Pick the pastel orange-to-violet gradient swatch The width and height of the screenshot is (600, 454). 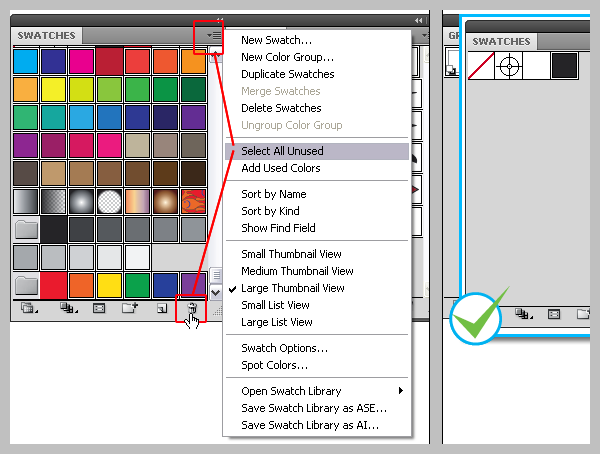(137, 201)
